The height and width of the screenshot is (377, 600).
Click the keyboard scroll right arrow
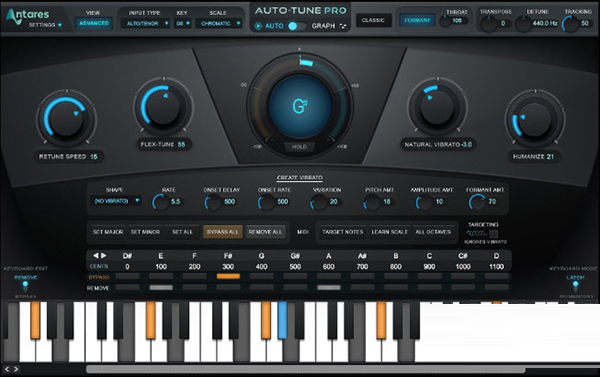point(16,369)
